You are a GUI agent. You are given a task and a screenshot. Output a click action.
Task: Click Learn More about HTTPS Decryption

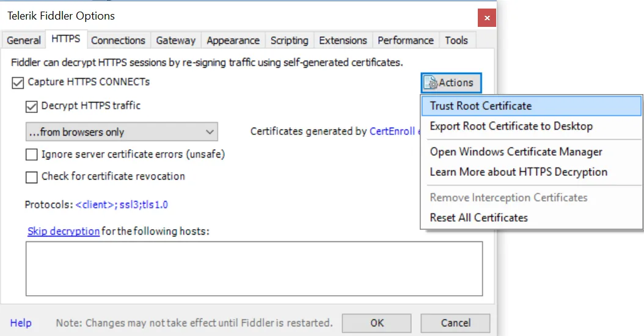click(x=531, y=172)
